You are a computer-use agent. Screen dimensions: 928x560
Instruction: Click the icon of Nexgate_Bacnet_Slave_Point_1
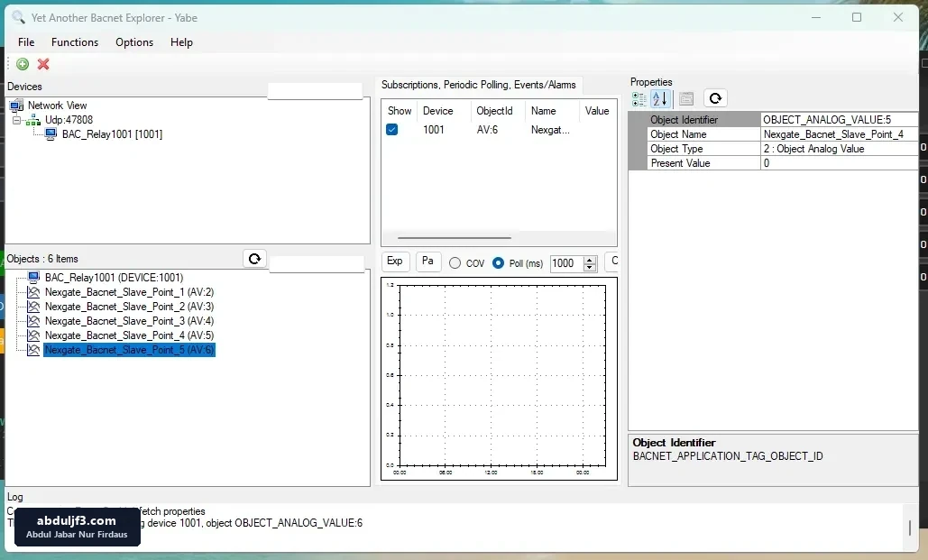(33, 292)
